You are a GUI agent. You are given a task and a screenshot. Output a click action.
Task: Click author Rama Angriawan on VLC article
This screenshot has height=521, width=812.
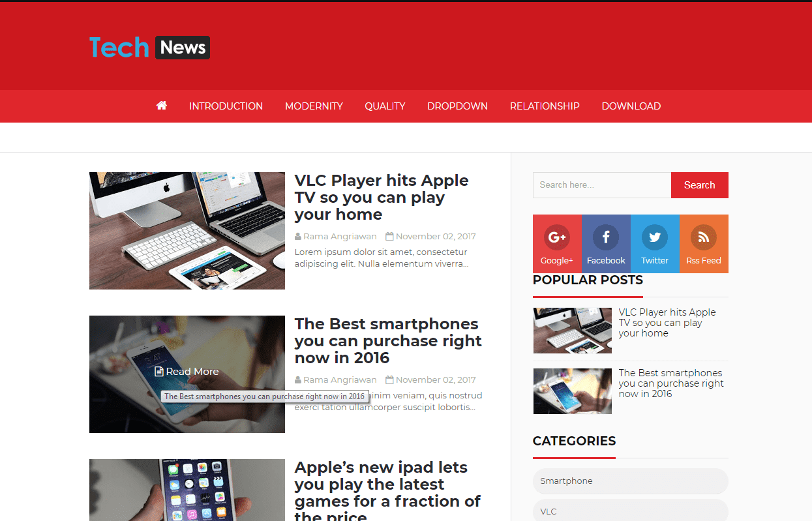[x=340, y=237]
